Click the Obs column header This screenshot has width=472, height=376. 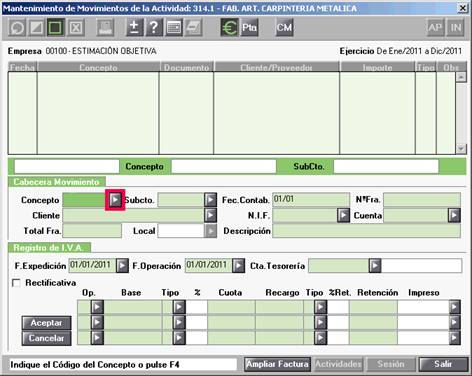(x=451, y=67)
